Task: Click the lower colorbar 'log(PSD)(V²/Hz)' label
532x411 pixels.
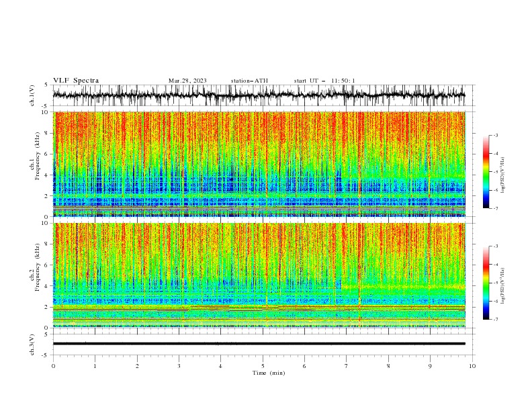Action: pyautogui.click(x=502, y=286)
